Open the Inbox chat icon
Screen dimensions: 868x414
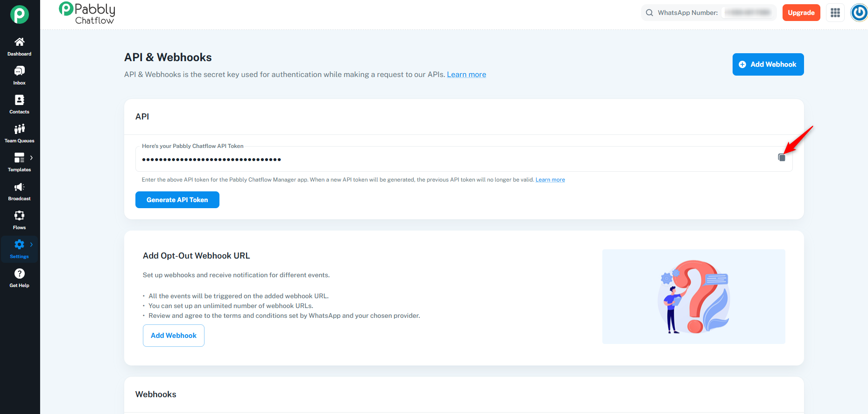(20, 71)
